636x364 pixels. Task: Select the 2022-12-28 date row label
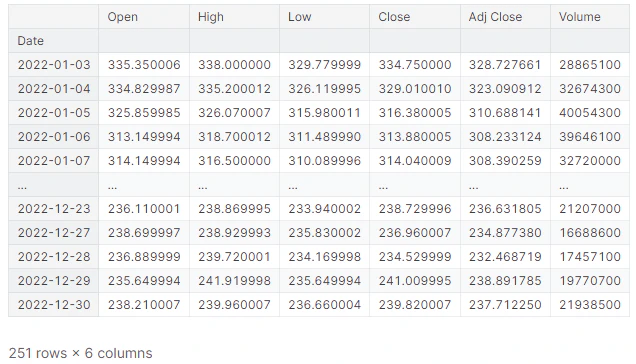tap(54, 256)
